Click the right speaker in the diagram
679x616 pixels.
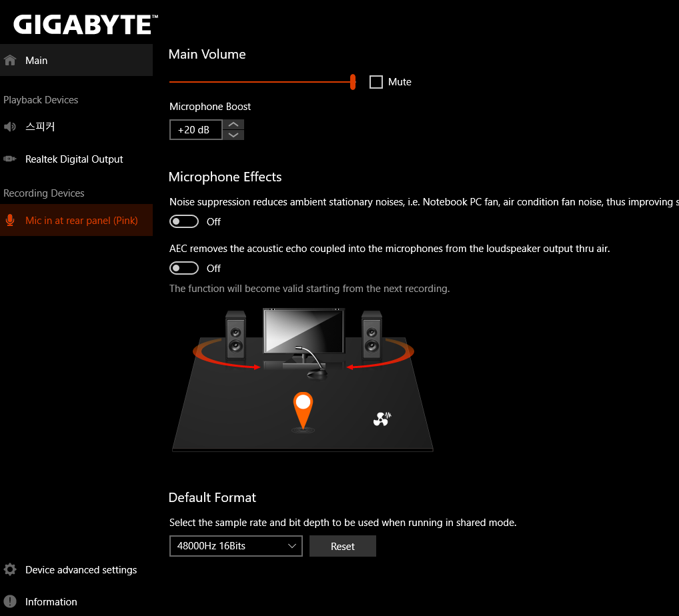point(372,335)
